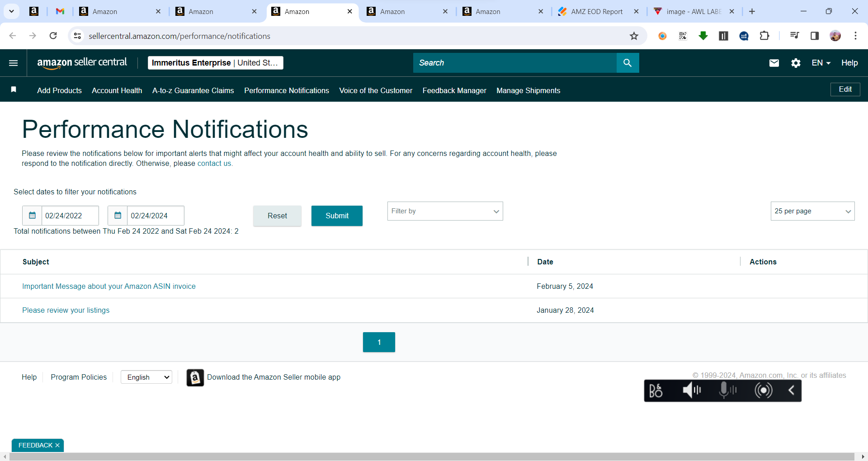868x461 pixels.
Task: Open the Help link in the header
Action: (849, 63)
